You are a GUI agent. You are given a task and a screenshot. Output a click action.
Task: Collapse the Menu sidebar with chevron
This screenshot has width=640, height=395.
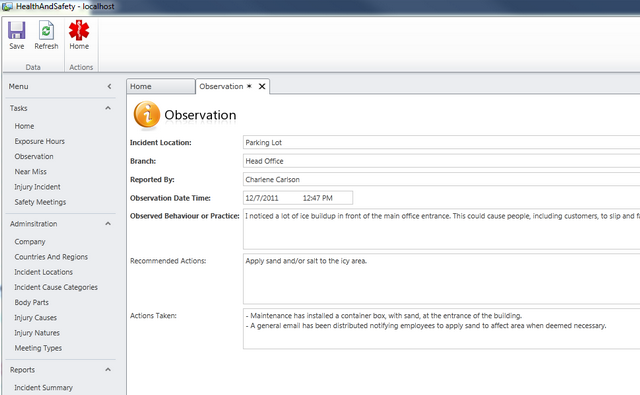tap(109, 87)
